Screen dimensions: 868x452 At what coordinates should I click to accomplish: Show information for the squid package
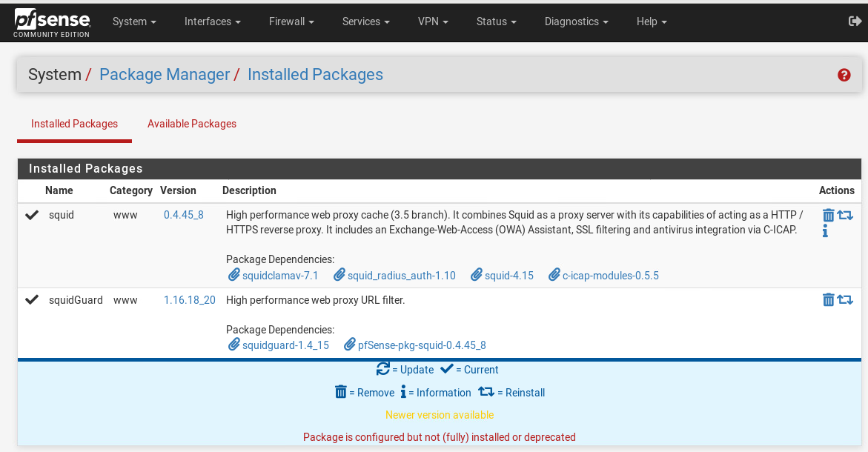point(825,230)
